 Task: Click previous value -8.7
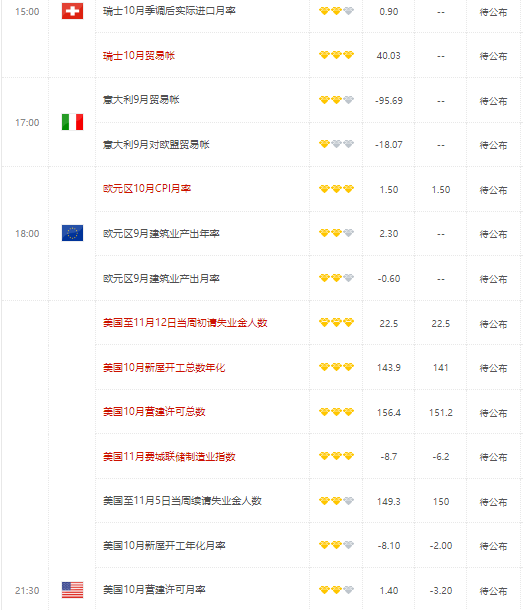388,456
